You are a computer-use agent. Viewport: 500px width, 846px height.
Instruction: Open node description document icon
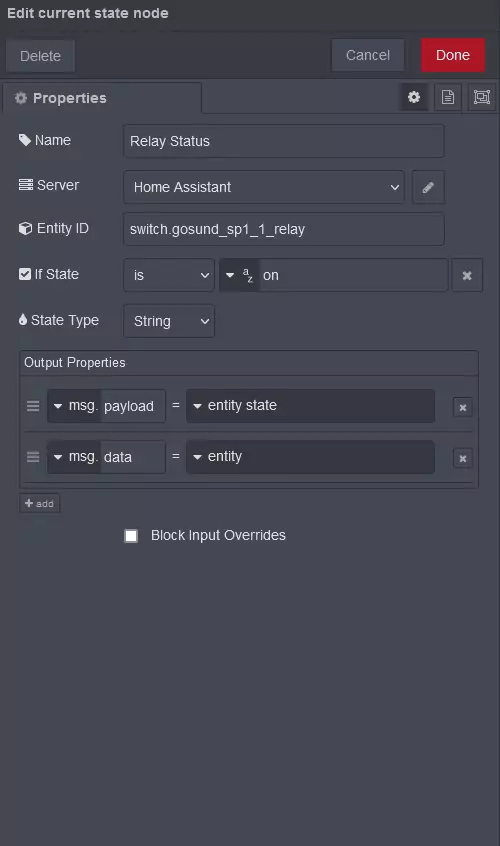coord(448,97)
